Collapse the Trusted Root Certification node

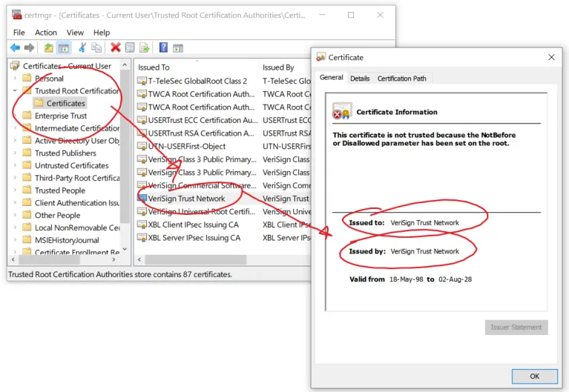pyautogui.click(x=15, y=90)
